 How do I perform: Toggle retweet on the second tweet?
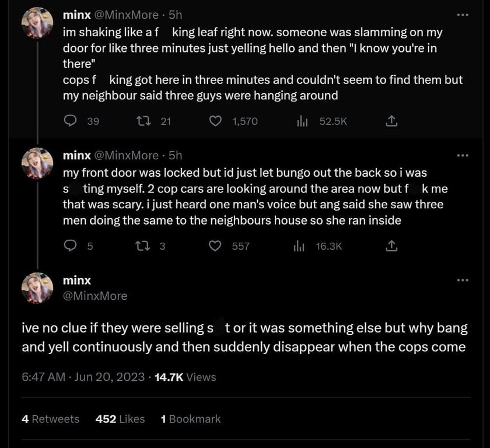[142, 246]
